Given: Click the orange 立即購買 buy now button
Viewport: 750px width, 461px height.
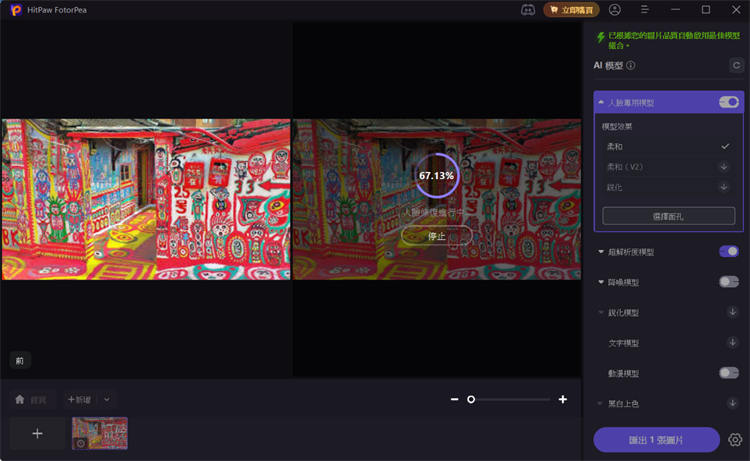Looking at the screenshot, I should (571, 10).
